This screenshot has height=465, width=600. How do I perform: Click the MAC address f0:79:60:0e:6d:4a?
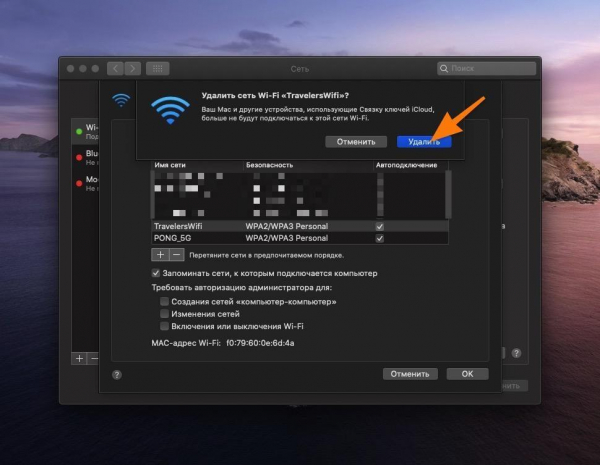tap(260, 343)
